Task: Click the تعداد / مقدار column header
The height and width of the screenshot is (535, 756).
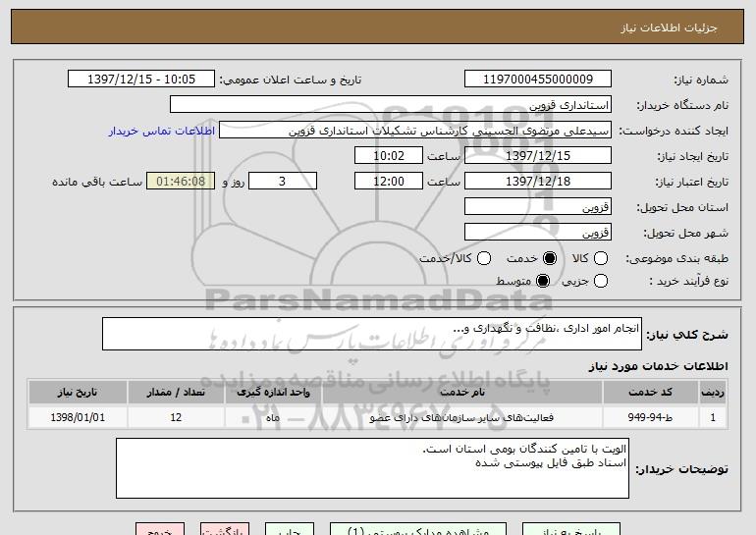Action: [x=176, y=393]
